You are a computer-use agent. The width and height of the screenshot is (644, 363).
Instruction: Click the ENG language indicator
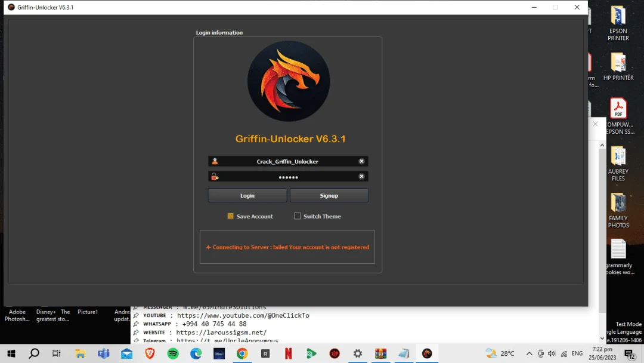(577, 353)
